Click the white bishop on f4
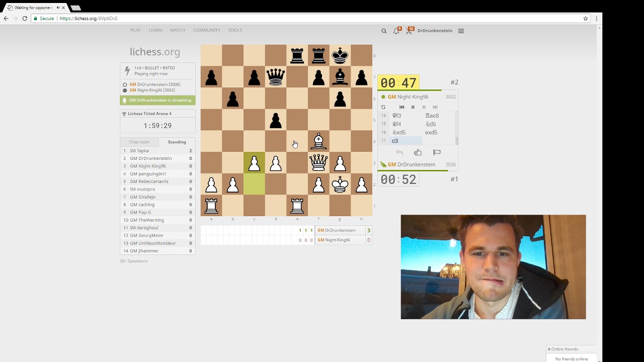 point(318,141)
